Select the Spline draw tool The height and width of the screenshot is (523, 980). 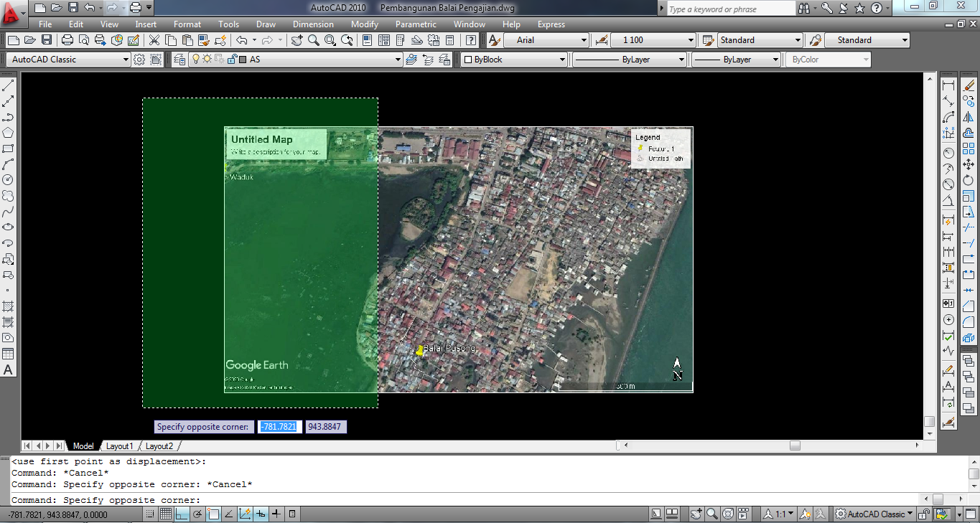point(9,212)
